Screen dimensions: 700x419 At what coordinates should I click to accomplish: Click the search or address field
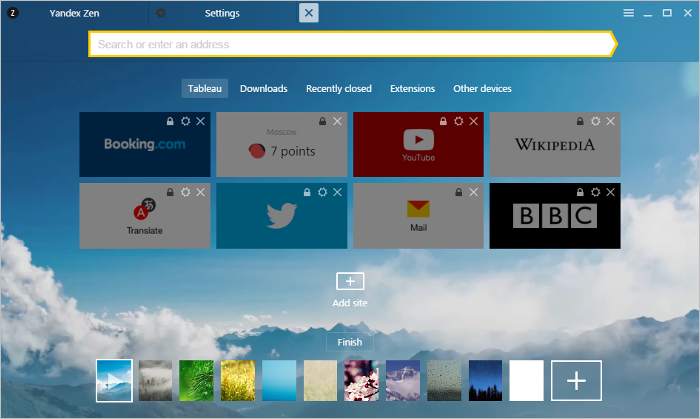point(353,44)
